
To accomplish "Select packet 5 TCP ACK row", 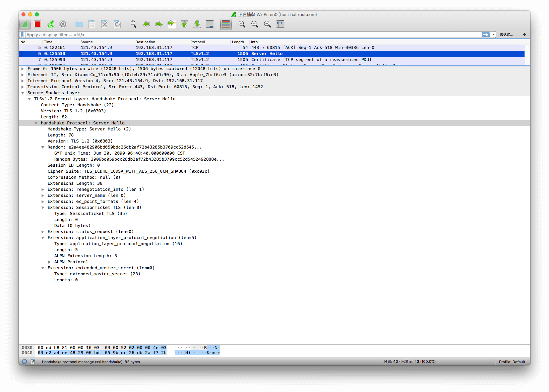I will [272, 48].
